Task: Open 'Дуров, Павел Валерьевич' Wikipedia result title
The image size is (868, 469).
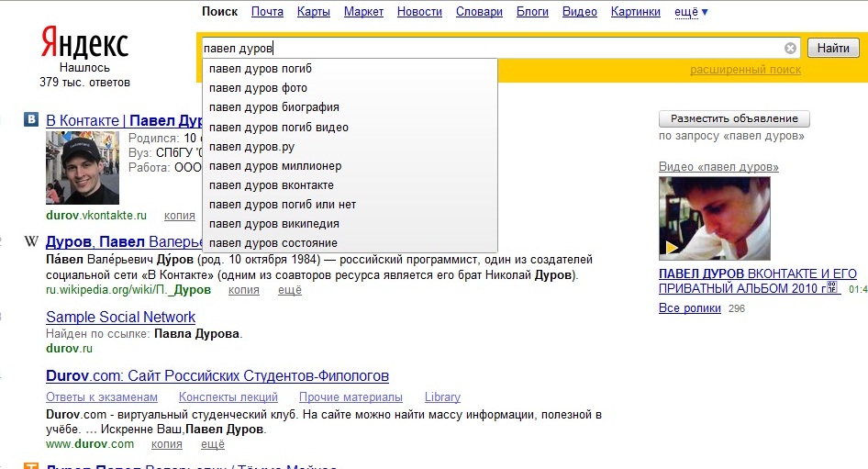Action: [x=125, y=242]
